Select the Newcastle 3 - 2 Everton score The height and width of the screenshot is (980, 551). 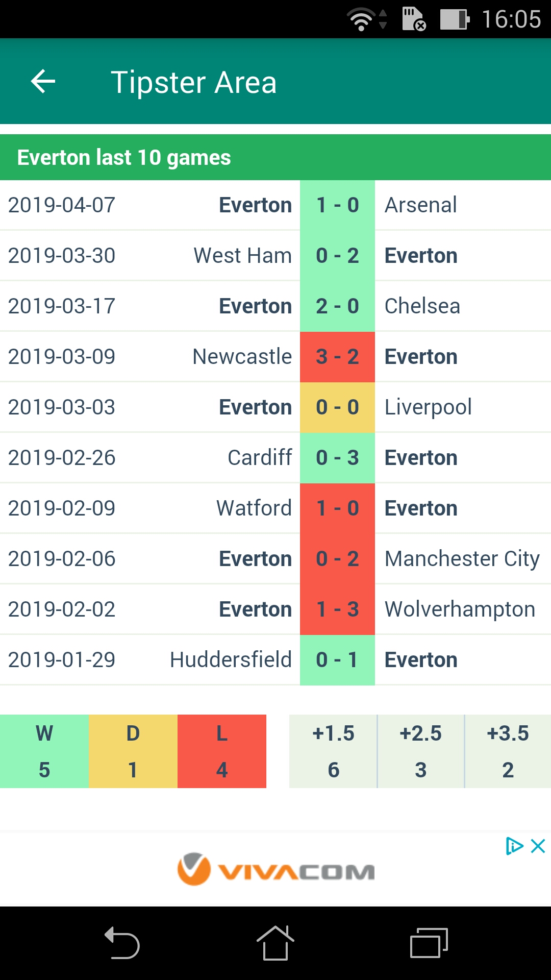[x=337, y=357]
